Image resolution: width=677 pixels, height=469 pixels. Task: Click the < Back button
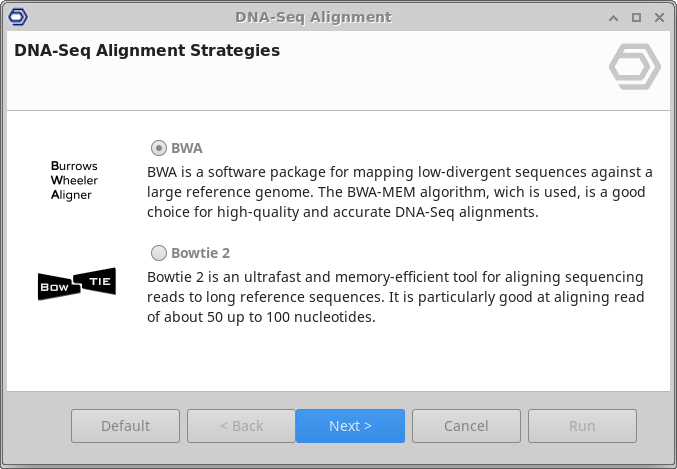click(240, 426)
